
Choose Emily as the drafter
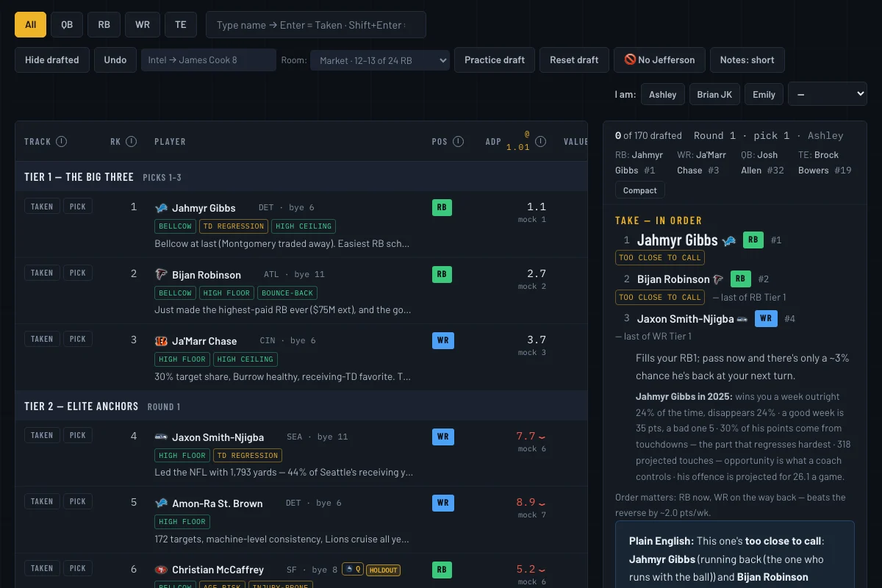[764, 94]
